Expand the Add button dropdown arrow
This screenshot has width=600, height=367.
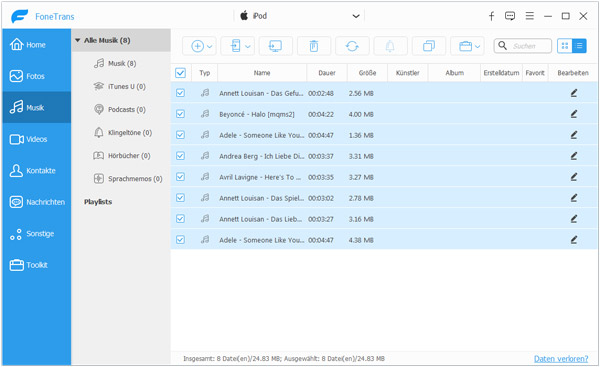pos(210,47)
